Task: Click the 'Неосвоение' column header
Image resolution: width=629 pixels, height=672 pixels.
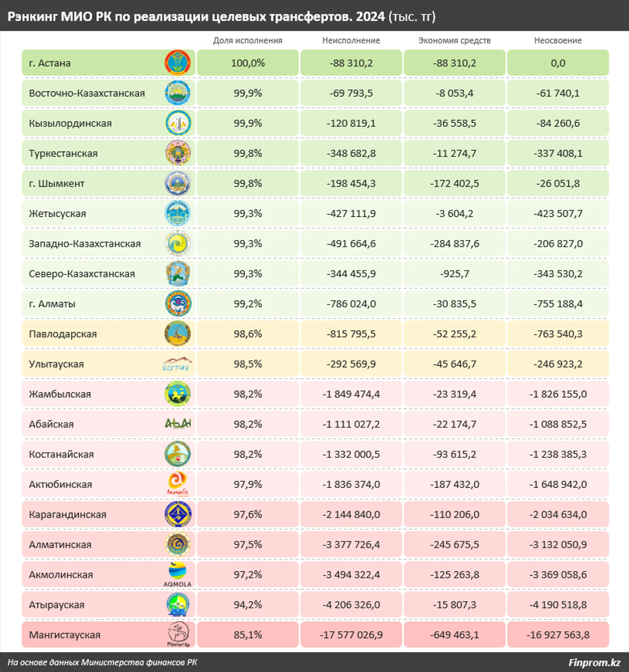Action: pyautogui.click(x=558, y=40)
